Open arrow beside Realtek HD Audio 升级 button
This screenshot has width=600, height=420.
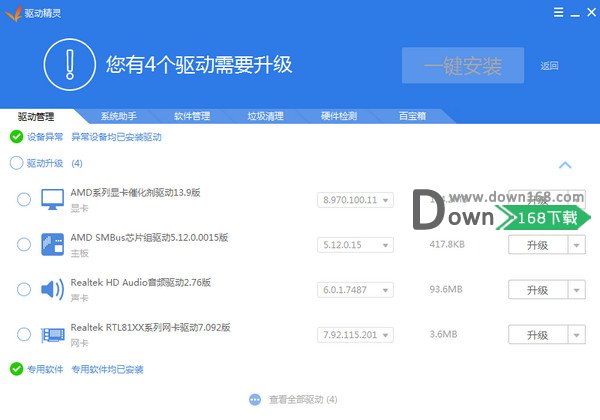click(x=576, y=290)
